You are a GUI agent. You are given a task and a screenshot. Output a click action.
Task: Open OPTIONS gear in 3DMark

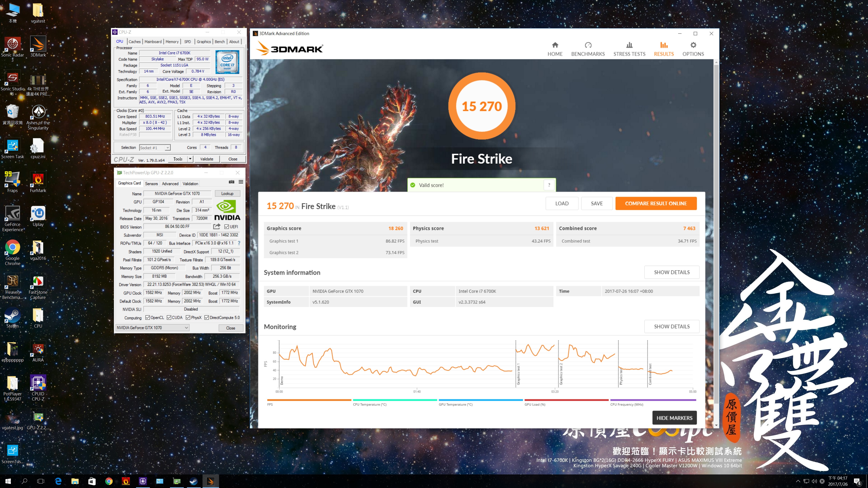pos(693,49)
